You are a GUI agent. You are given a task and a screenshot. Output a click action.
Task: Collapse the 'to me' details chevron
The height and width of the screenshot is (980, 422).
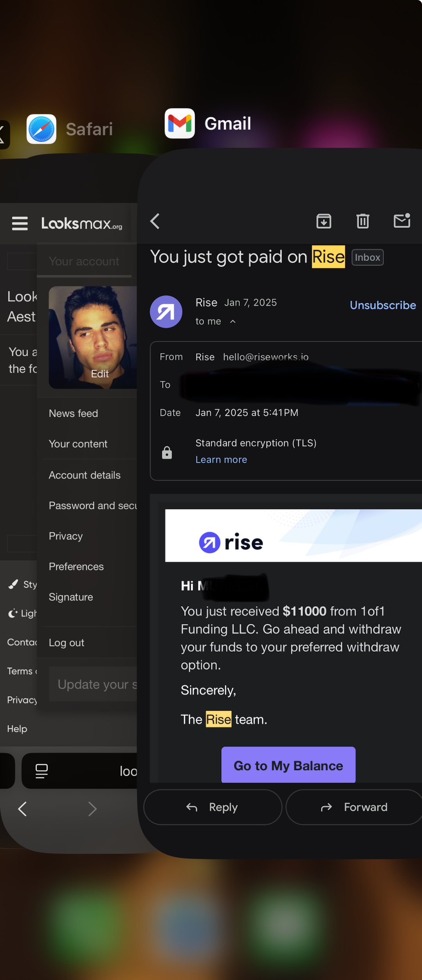click(x=233, y=322)
